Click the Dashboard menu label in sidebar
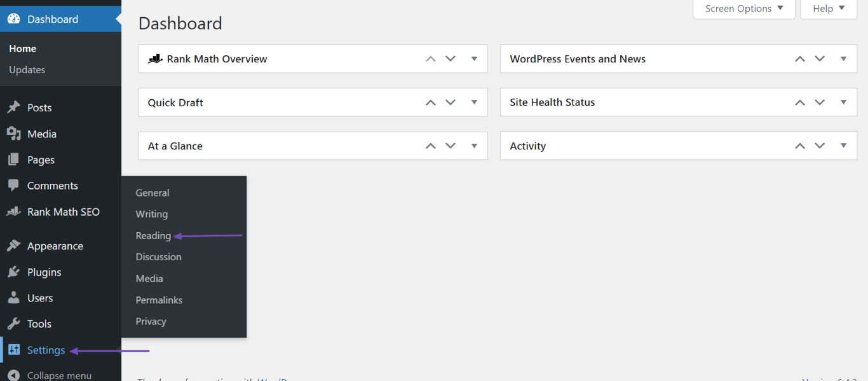 coord(53,19)
